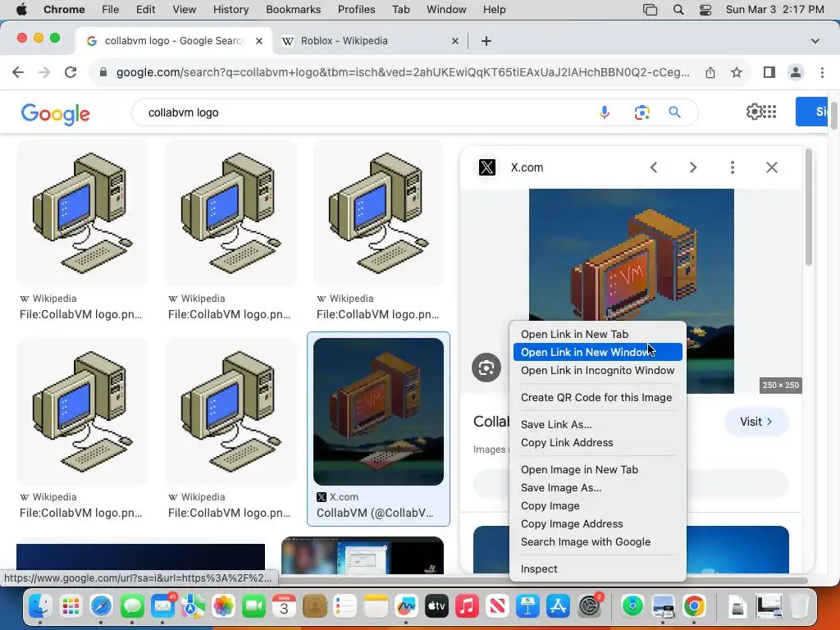840x630 pixels.
Task: Open a new tab with the plus button
Action: [486, 41]
